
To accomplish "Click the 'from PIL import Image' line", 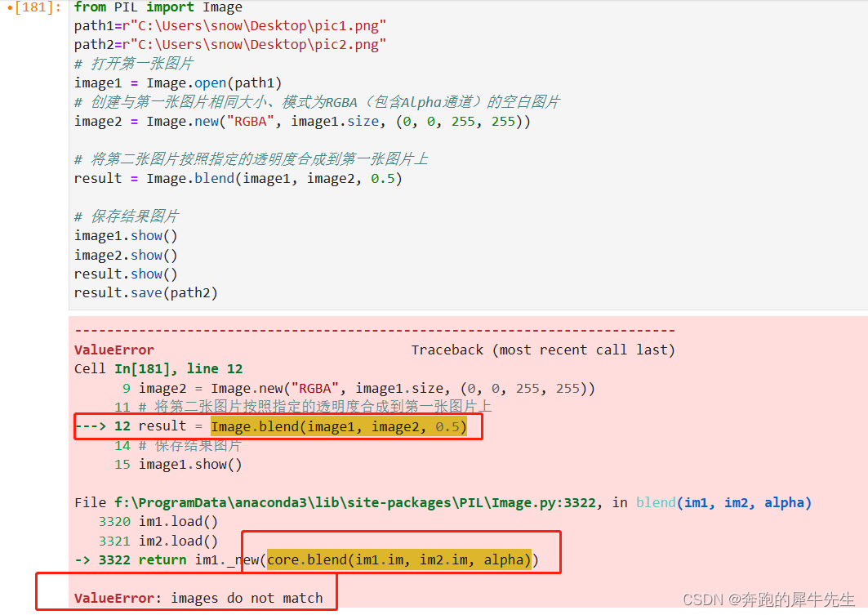I will [x=158, y=7].
